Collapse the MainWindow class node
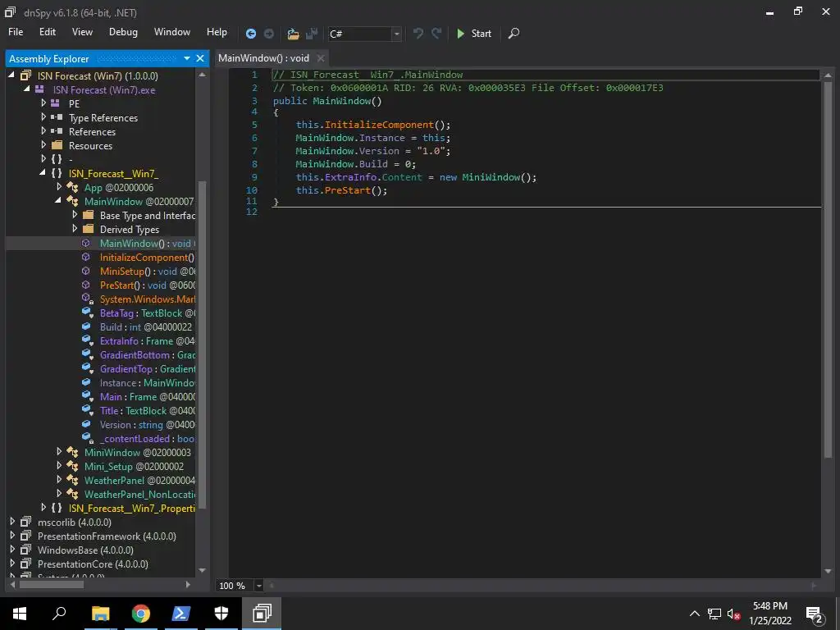 (58, 200)
